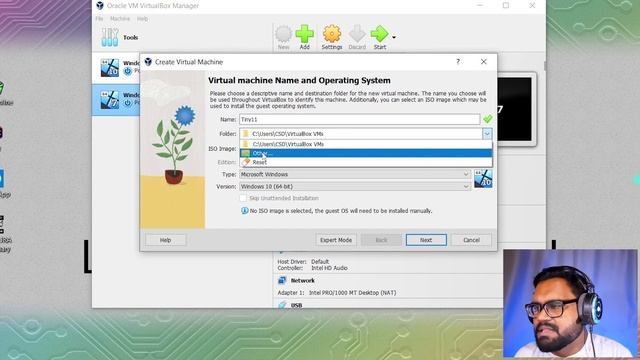
Task: Open the Machine menu
Action: tap(120, 19)
